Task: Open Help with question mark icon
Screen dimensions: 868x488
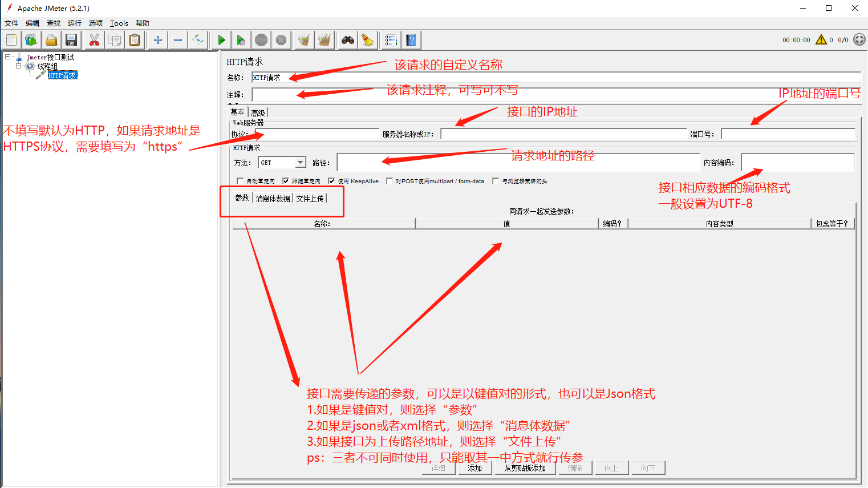Action: point(411,40)
